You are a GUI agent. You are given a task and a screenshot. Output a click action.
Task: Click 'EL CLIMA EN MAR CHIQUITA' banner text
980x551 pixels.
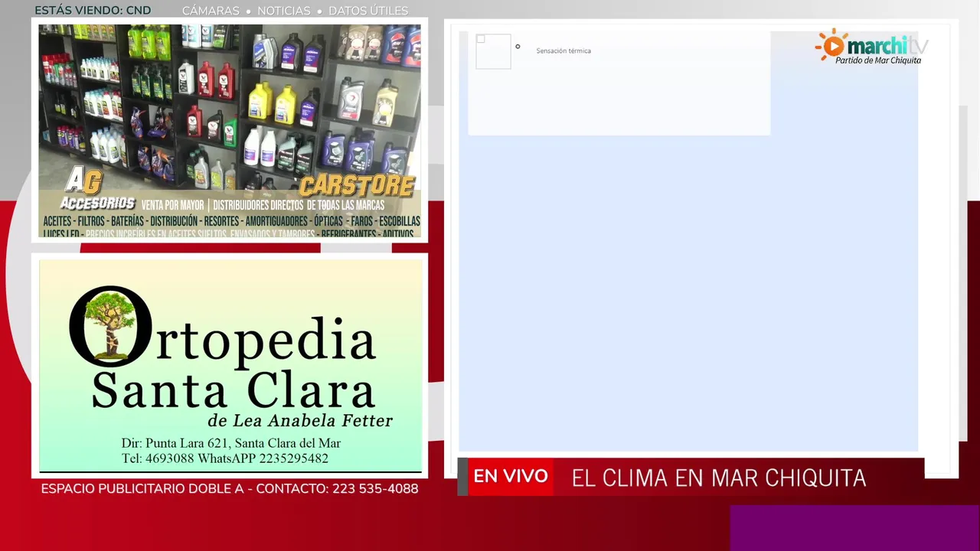coord(719,478)
